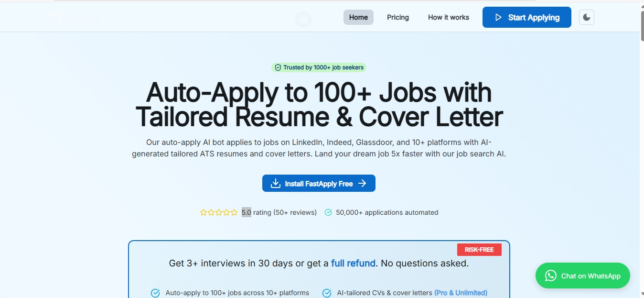Viewport: 644px width, 298px height.
Task: Click the red RISK-FREE badge
Action: click(x=479, y=250)
